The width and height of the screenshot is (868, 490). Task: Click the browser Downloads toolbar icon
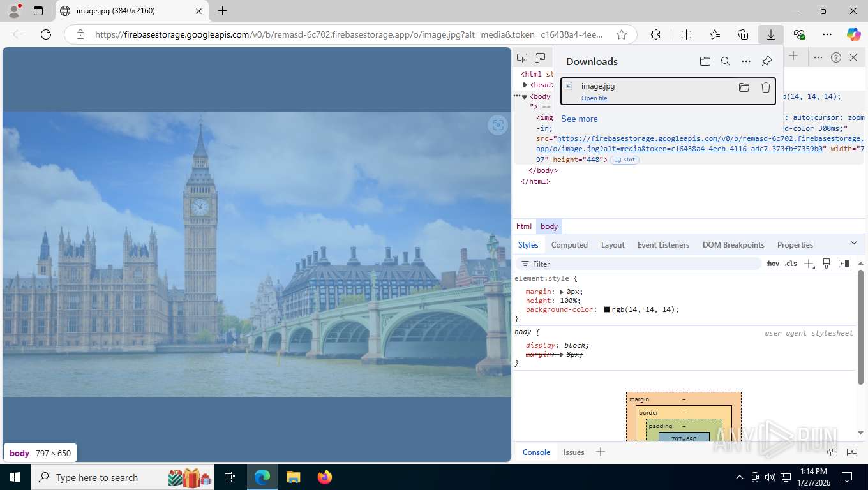771,34
